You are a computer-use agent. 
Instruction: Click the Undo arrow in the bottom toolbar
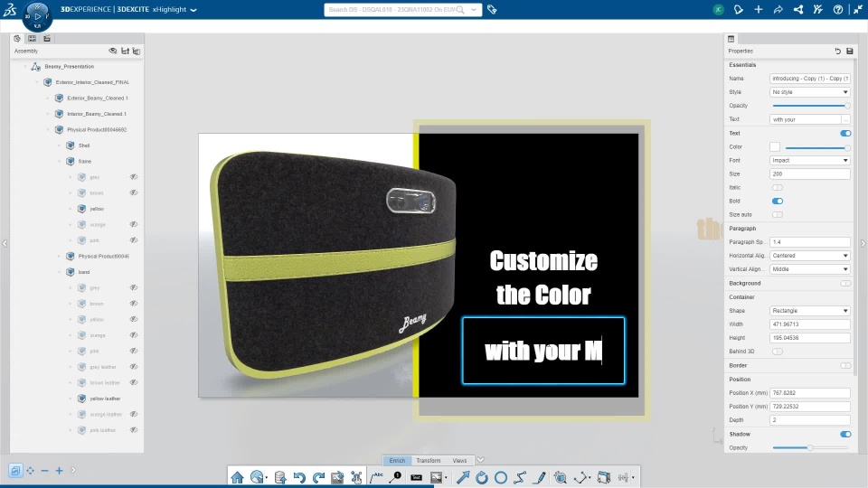pyautogui.click(x=299, y=477)
